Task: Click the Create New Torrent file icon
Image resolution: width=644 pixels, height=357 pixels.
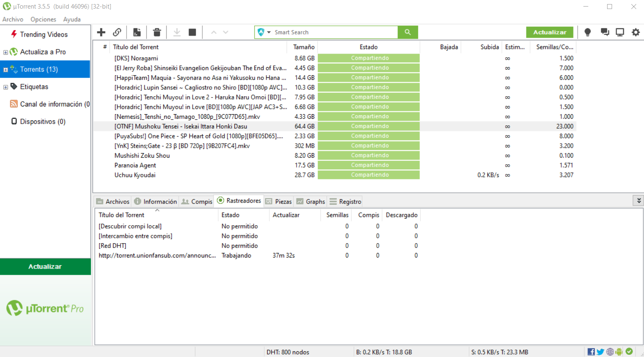Action: click(137, 32)
